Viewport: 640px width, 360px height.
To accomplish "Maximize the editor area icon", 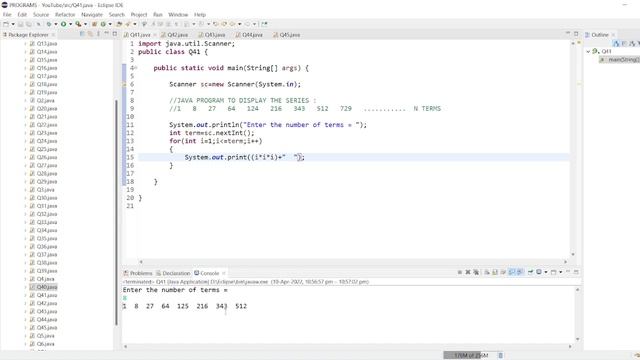I will tap(576, 33).
